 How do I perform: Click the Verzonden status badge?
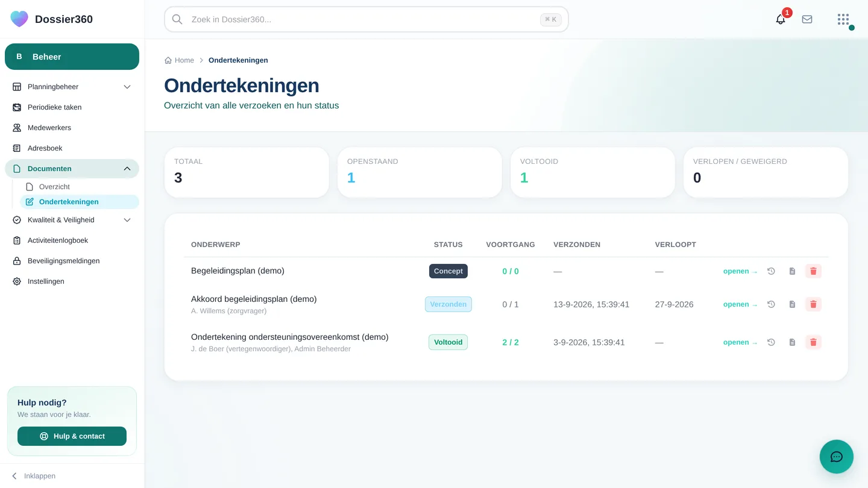click(448, 304)
